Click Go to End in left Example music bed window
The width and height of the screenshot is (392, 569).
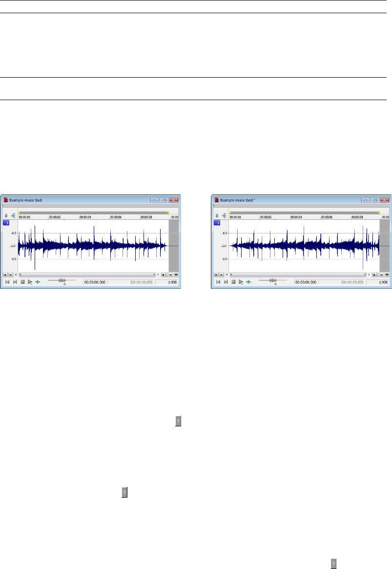coord(15,282)
